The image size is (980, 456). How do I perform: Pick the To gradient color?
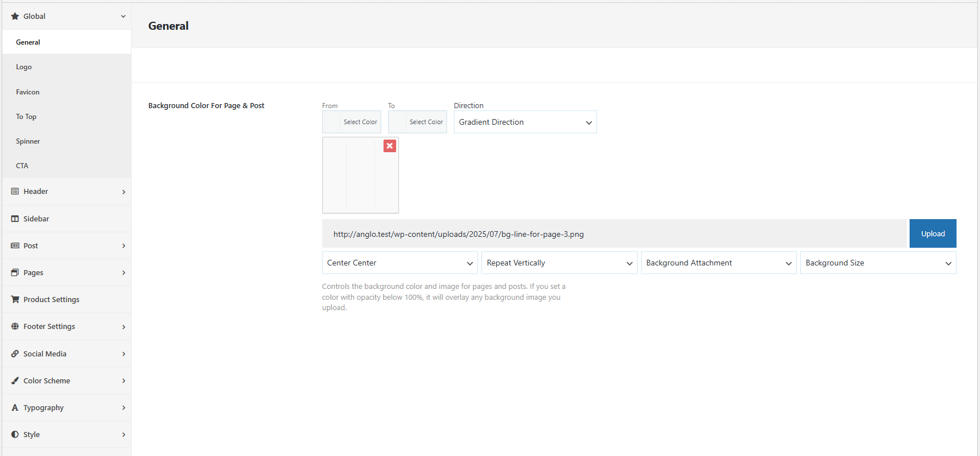[x=417, y=122]
